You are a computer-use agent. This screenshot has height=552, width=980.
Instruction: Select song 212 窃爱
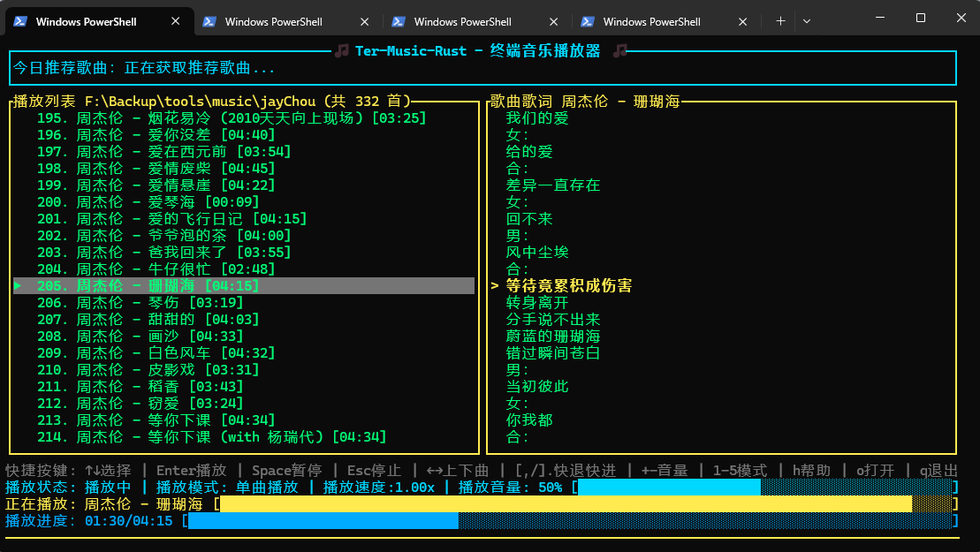tap(140, 404)
